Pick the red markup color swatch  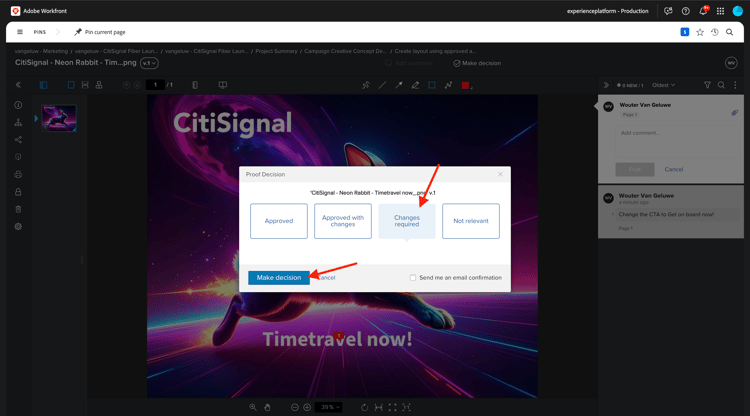point(465,85)
